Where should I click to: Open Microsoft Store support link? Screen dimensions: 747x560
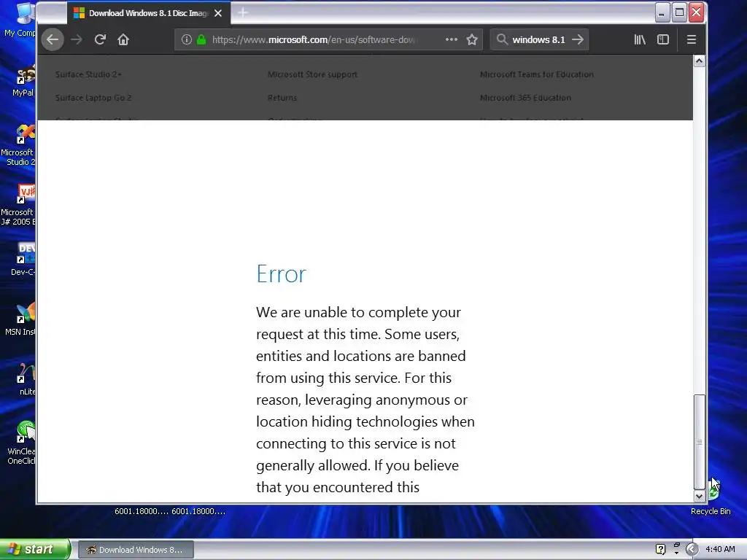point(312,74)
